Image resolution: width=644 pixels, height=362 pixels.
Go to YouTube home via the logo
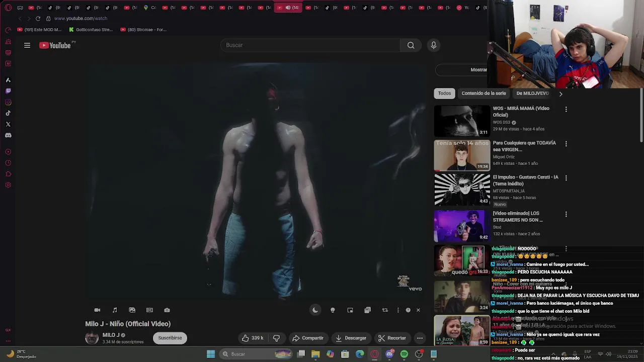pyautogui.click(x=55, y=45)
